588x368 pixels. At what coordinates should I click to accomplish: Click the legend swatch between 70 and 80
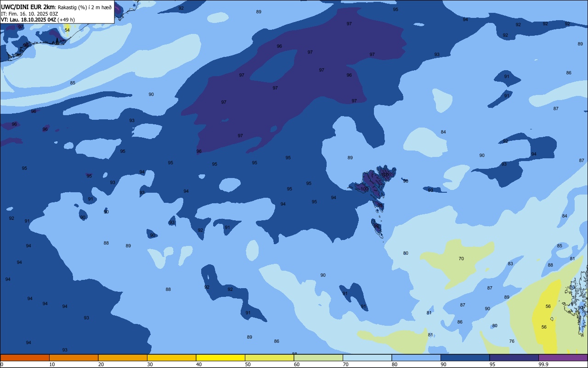pyautogui.click(x=367, y=357)
